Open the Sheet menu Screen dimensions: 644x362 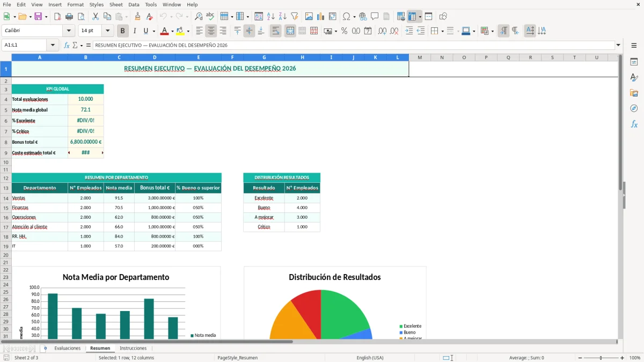[116, 4]
